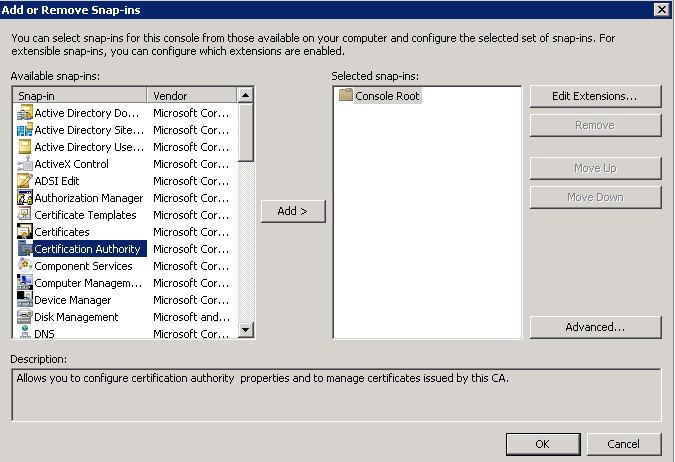Click the Snap-in column header
The height and width of the screenshot is (462, 675).
(80, 95)
